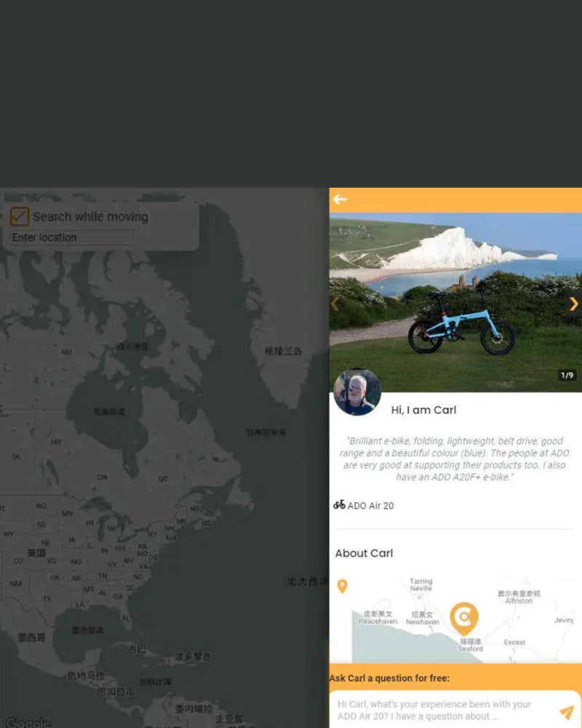Click Ask Carl a question label
The height and width of the screenshot is (728, 582).
point(389,678)
